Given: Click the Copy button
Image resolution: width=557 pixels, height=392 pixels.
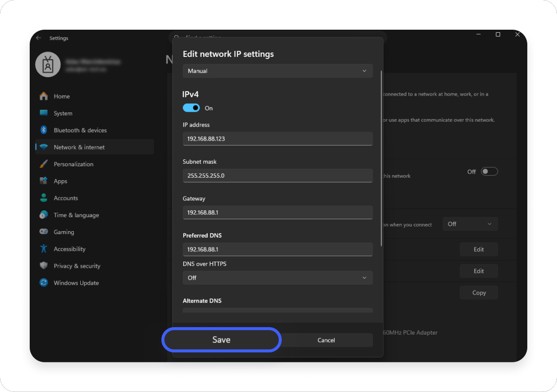Looking at the screenshot, I should coord(478,293).
